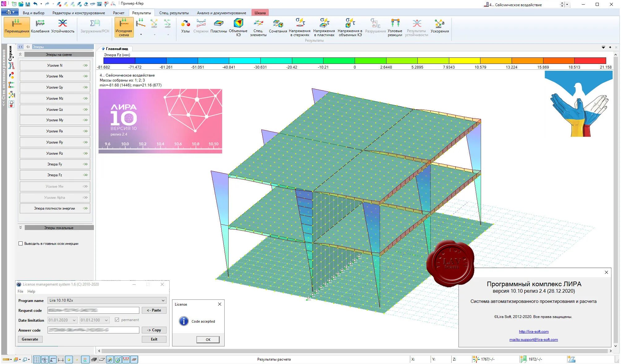Toggle the loads arrows icon in bottom toolbar
The height and width of the screenshot is (364, 621).
coord(126,359)
